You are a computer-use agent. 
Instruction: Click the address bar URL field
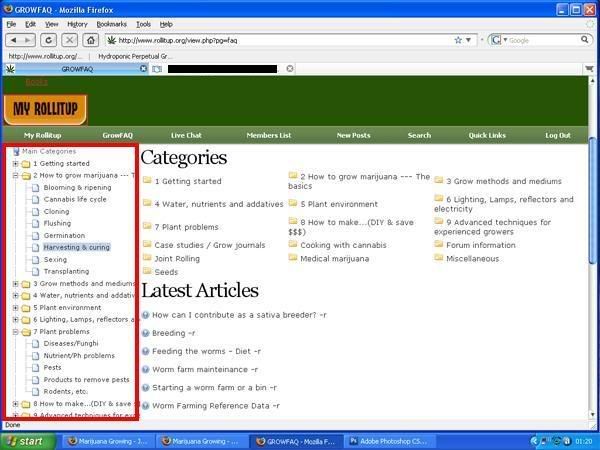tap(283, 40)
